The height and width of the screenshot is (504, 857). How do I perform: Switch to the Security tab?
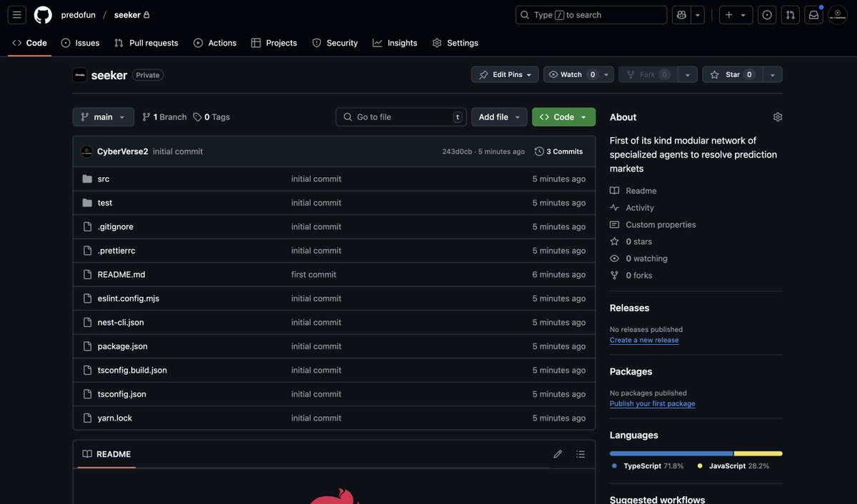(335, 43)
